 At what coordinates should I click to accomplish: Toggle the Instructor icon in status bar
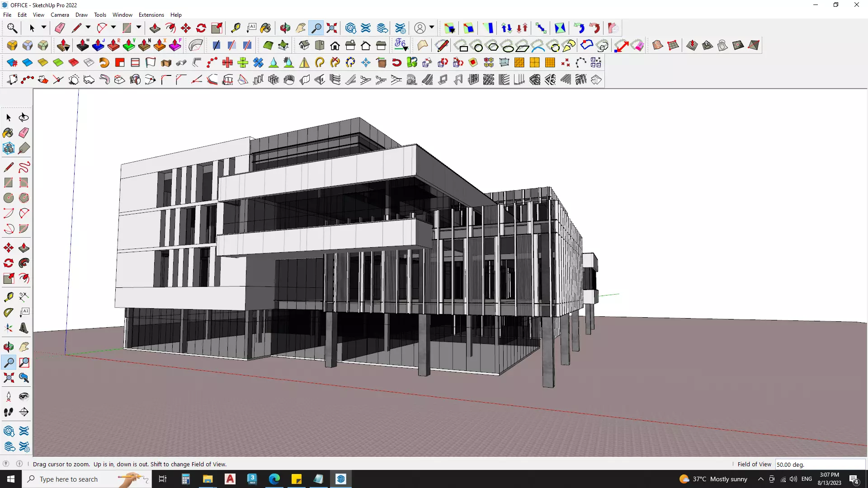[x=19, y=464]
